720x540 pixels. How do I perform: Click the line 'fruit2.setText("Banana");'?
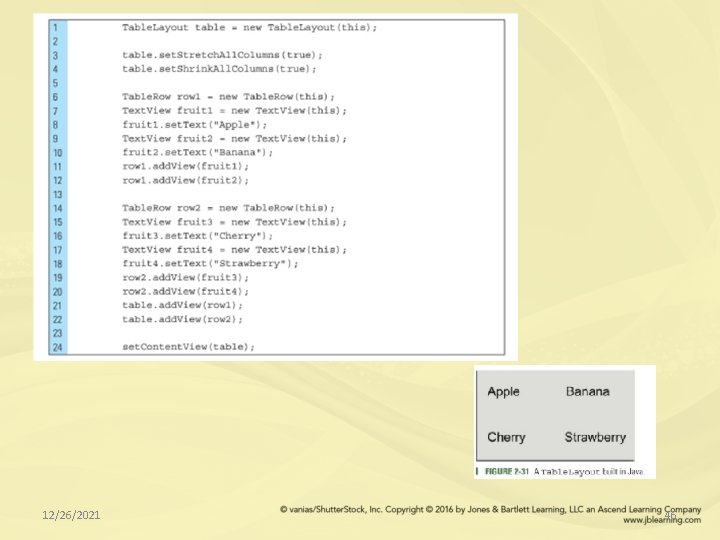click(x=197, y=152)
